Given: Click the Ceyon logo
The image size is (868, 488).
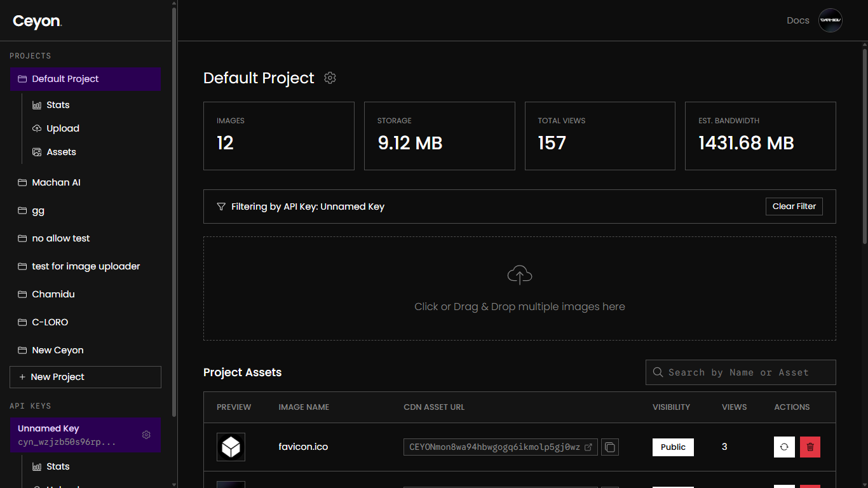Looking at the screenshot, I should [37, 22].
